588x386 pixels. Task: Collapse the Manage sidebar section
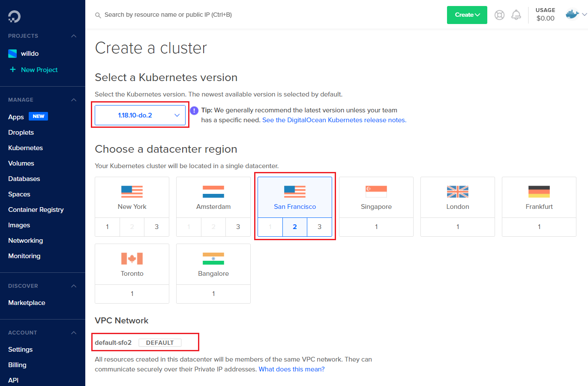pyautogui.click(x=74, y=100)
